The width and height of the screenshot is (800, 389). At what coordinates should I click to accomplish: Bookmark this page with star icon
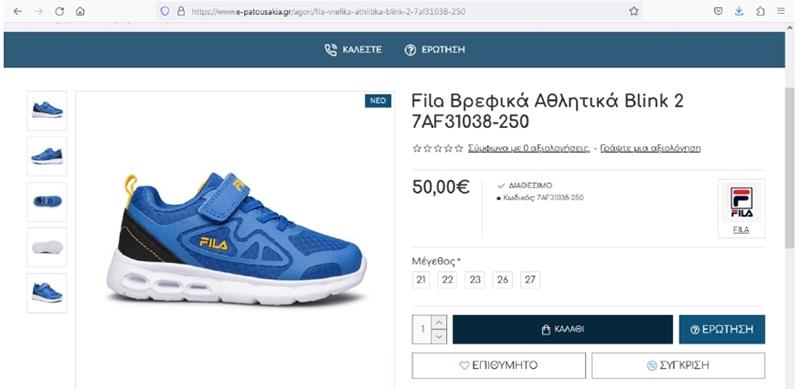(634, 11)
